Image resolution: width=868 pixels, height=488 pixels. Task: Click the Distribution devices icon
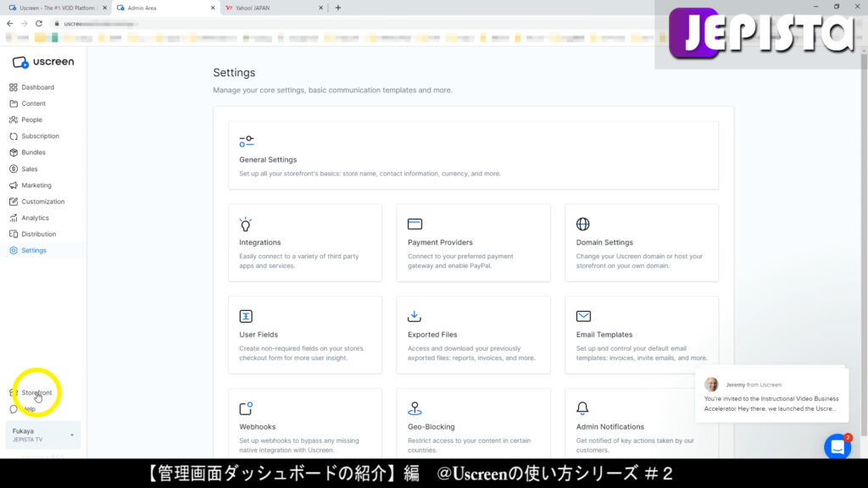tap(14, 234)
